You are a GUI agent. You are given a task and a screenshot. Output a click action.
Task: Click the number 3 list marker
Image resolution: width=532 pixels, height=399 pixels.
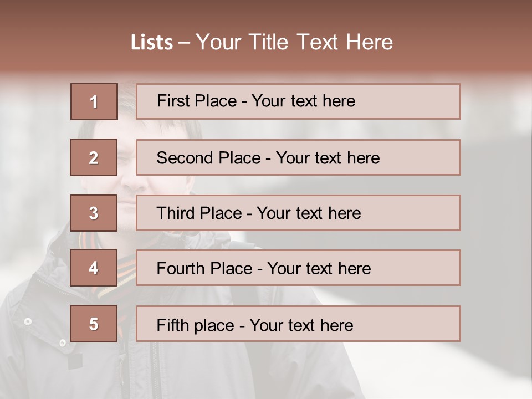94,213
